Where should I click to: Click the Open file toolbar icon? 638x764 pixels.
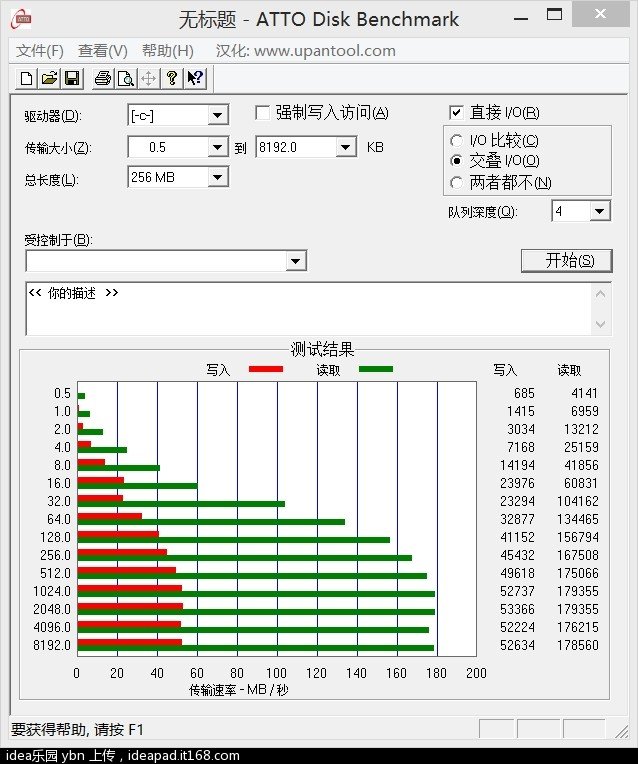tap(49, 78)
